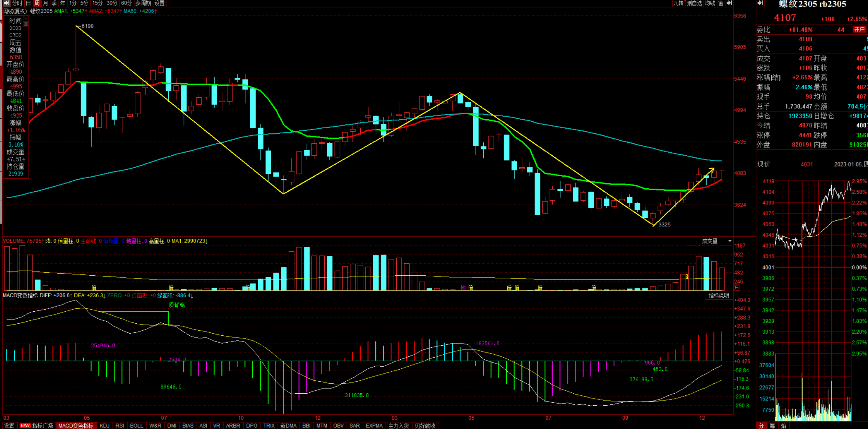Viewport: 868px width, 429px height.
Task: Toggle the 均线 moving average display
Action: tap(710, 3)
